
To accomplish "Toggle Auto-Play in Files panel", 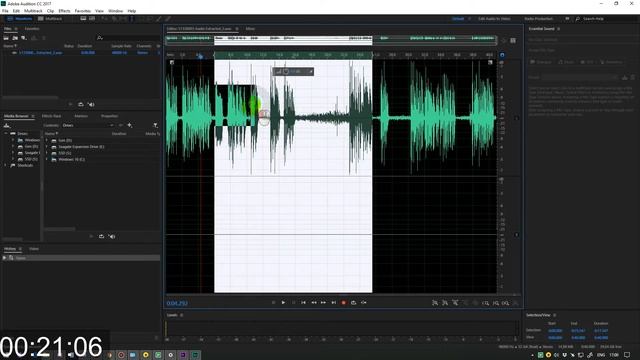I will click(91, 104).
